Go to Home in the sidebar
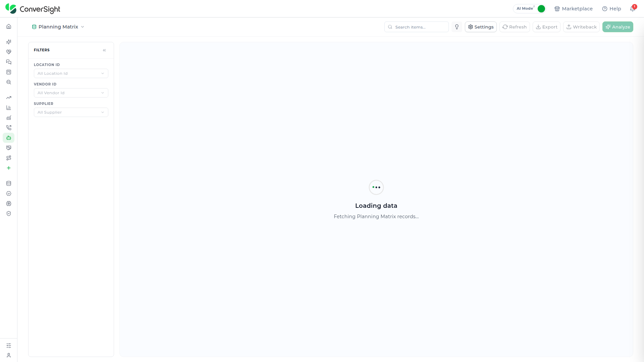 tap(9, 26)
